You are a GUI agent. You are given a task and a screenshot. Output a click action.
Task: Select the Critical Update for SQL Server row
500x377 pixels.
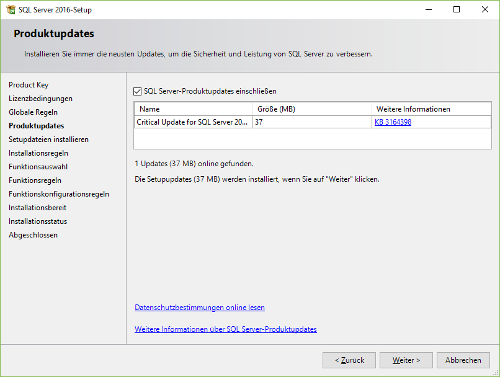(312, 122)
